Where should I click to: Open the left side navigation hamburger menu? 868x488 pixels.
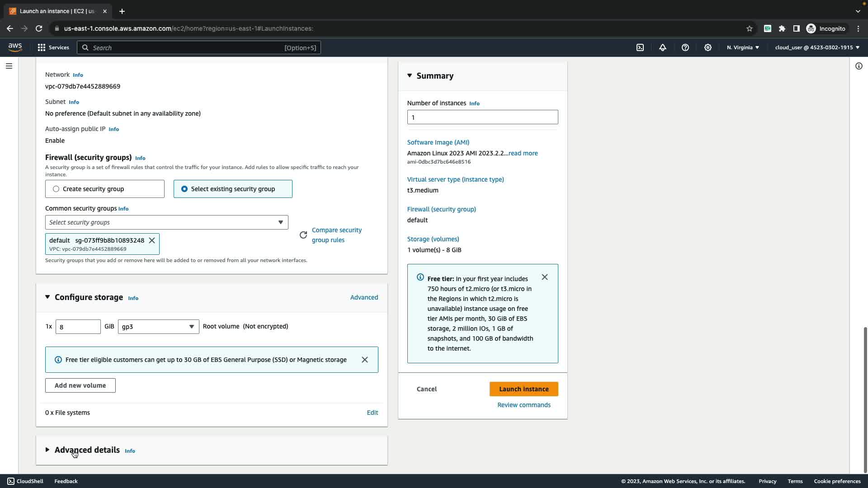pyautogui.click(x=9, y=66)
